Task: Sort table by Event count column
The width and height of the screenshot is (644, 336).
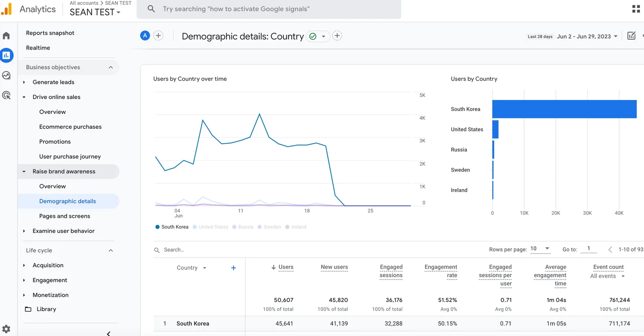Action: point(608,267)
